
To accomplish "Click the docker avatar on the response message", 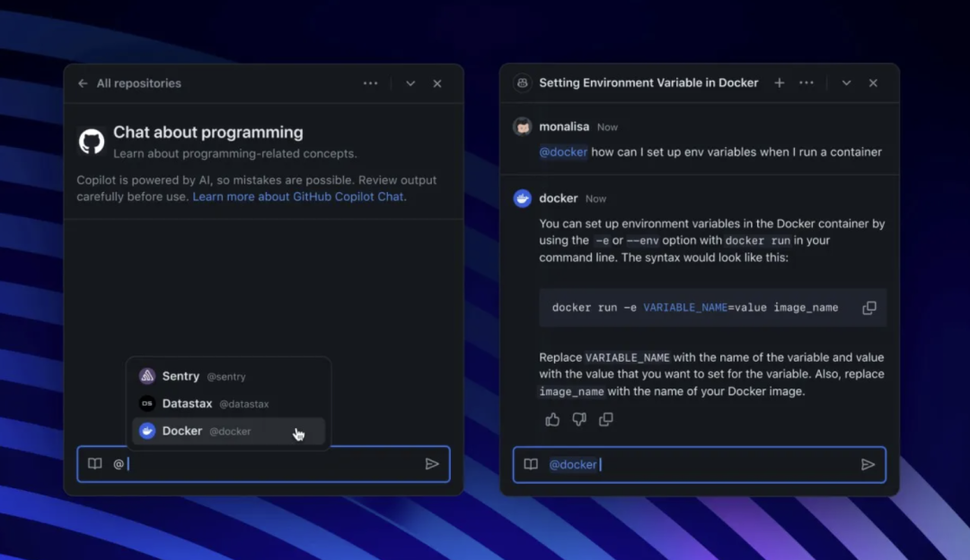I will [x=523, y=198].
